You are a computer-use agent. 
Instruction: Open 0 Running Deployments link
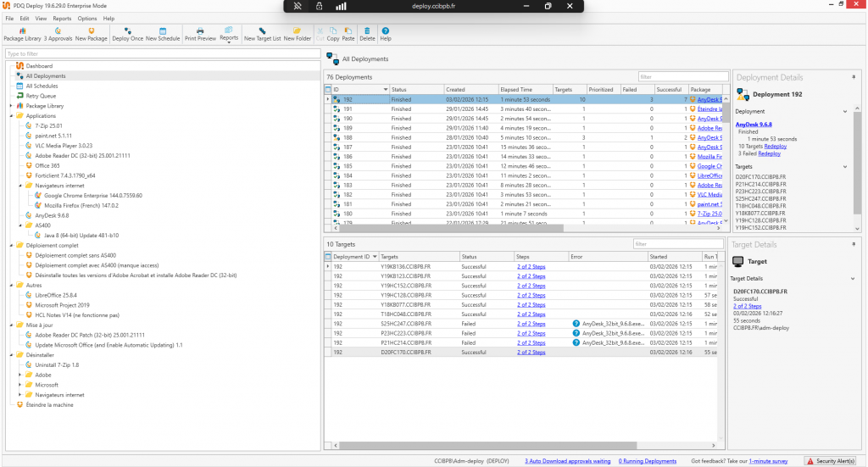click(647, 461)
